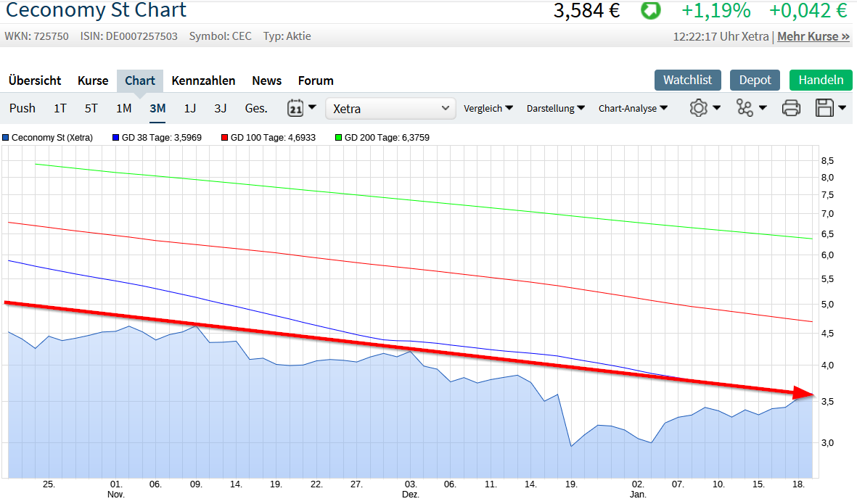
Task: Click the Watchlist button
Action: coord(687,80)
